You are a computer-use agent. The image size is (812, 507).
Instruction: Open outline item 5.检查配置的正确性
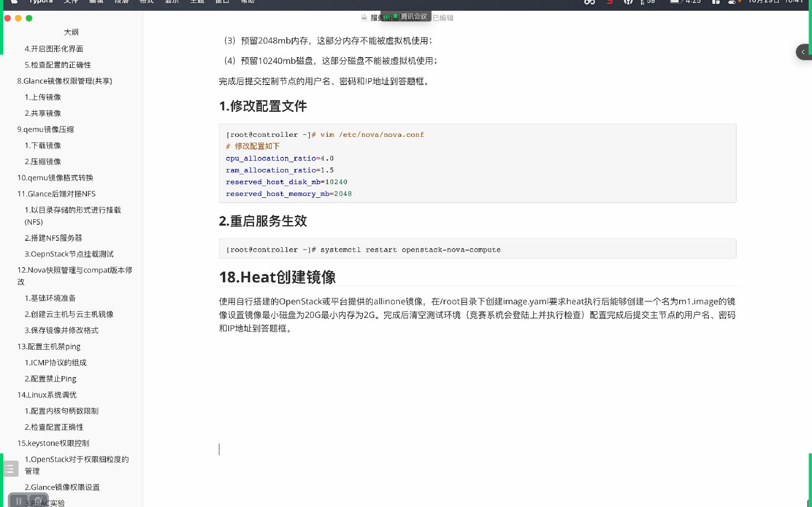[58, 65]
